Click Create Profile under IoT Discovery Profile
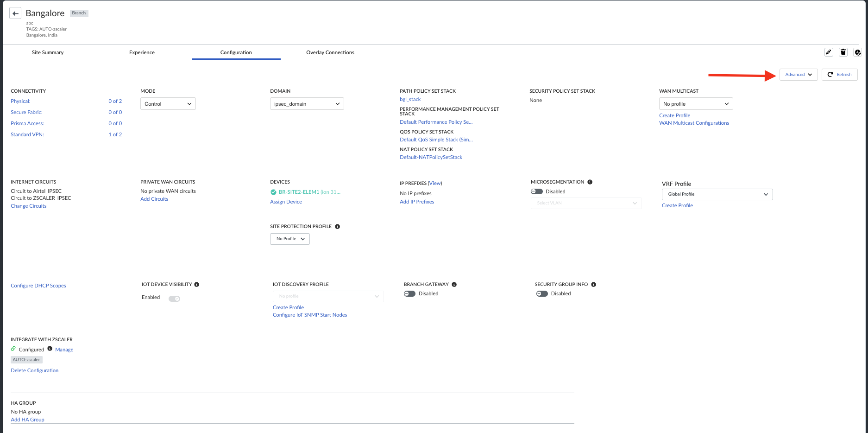The height and width of the screenshot is (433, 868). (289, 307)
